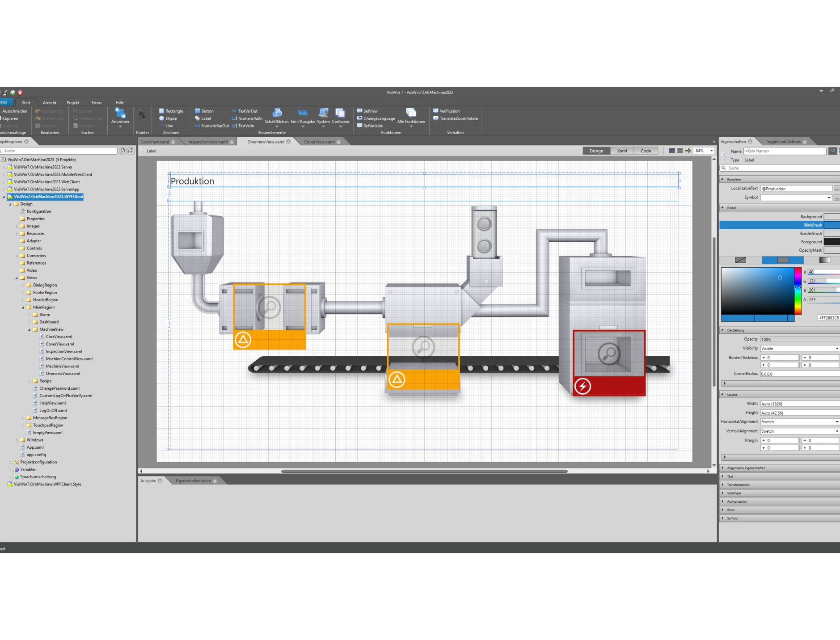This screenshot has width=840, height=640.
Task: Click the vertical hue bar
Action: (x=798, y=291)
